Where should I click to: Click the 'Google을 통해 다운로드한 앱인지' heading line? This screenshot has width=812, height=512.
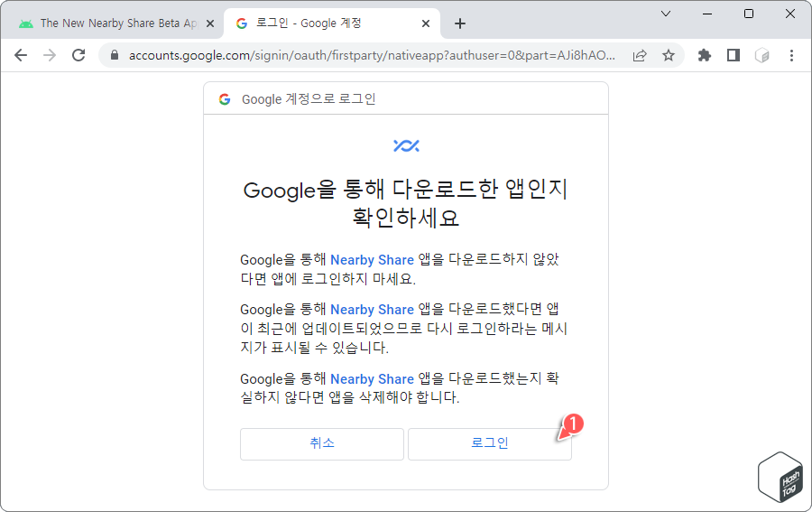[405, 190]
